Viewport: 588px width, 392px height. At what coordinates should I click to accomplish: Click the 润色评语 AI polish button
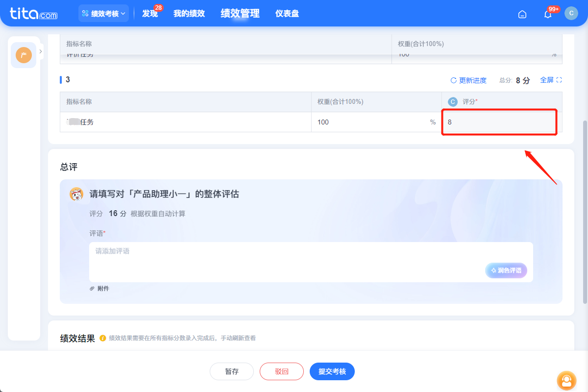(x=506, y=270)
